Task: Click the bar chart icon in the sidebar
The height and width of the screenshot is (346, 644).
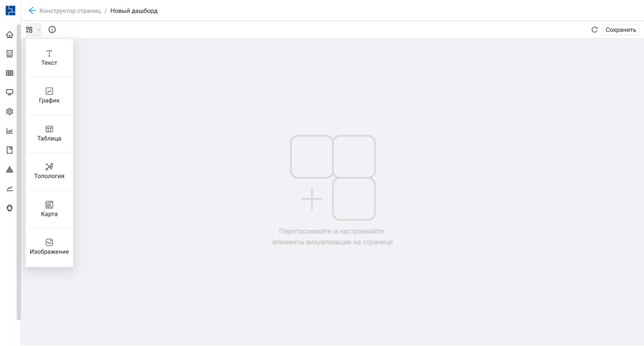Action: tap(9, 131)
